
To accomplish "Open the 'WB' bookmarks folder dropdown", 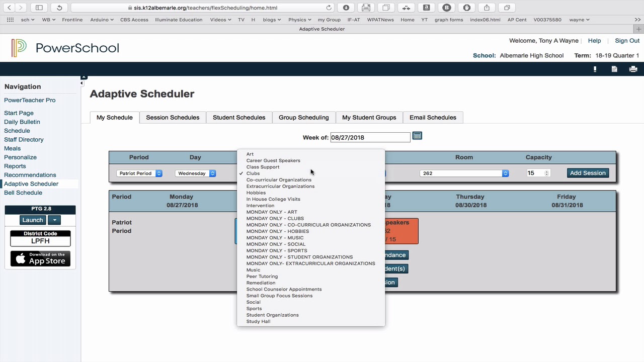I will point(48,20).
